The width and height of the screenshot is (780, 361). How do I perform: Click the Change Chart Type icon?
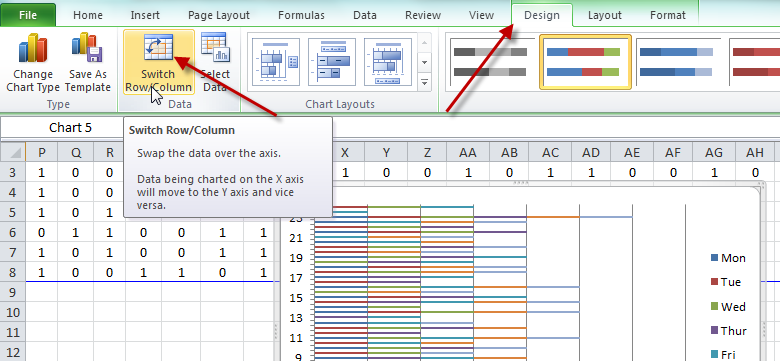pyautogui.click(x=33, y=47)
